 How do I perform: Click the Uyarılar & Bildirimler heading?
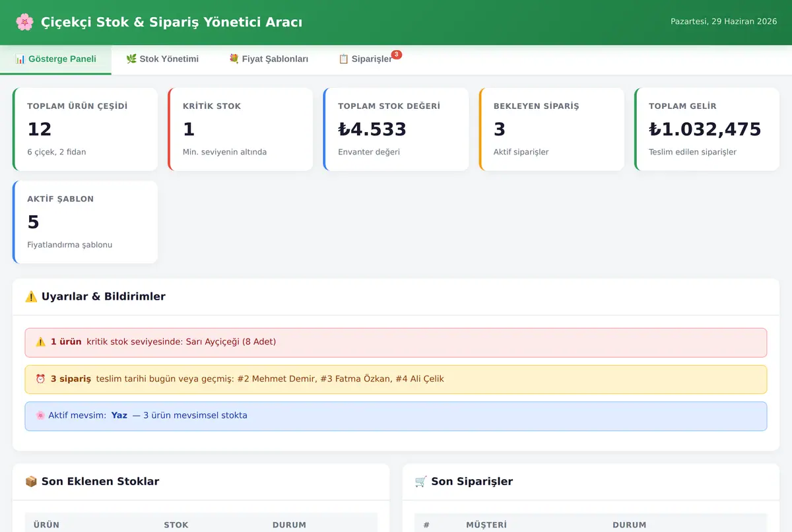click(103, 296)
